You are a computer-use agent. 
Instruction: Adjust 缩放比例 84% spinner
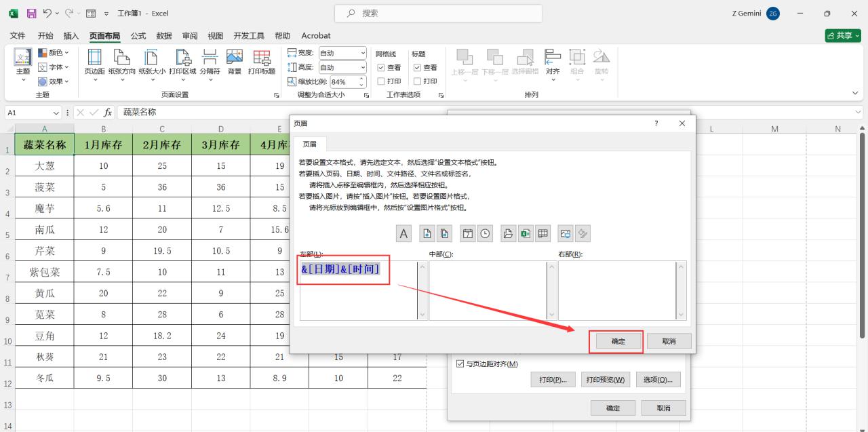click(361, 81)
